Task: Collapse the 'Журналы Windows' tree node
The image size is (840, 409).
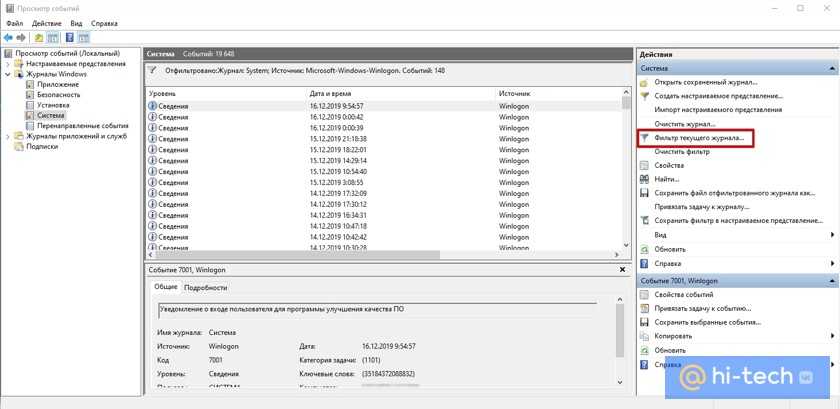Action: [7, 74]
